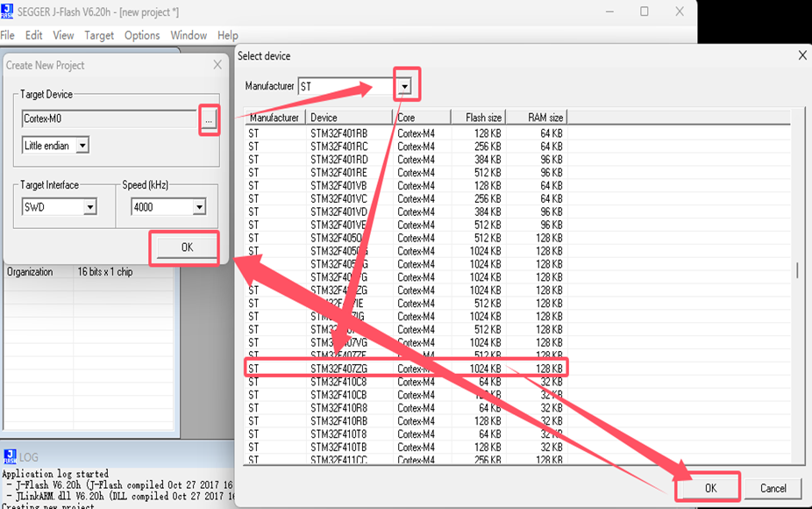812x509 pixels.
Task: Select the STM32F410T8 device row
Action: [405, 434]
